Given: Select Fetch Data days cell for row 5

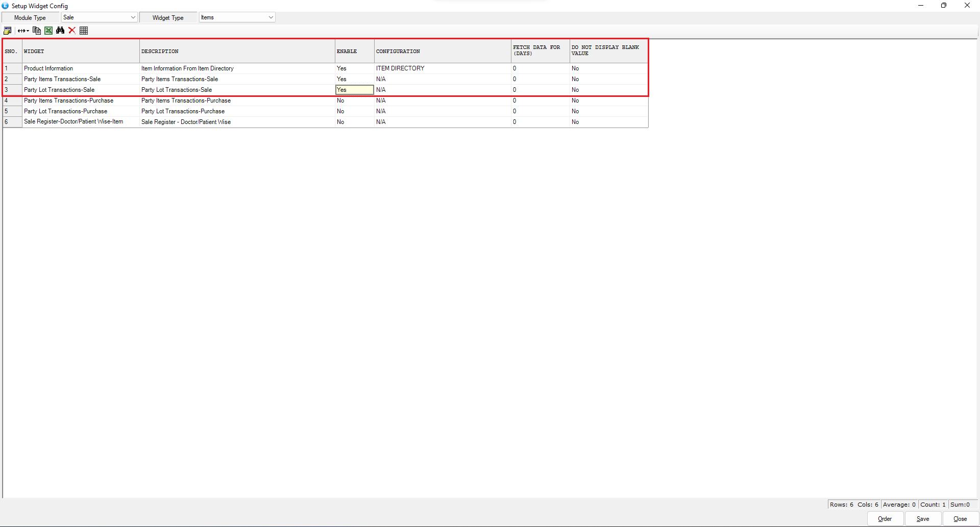Looking at the screenshot, I should point(540,111).
